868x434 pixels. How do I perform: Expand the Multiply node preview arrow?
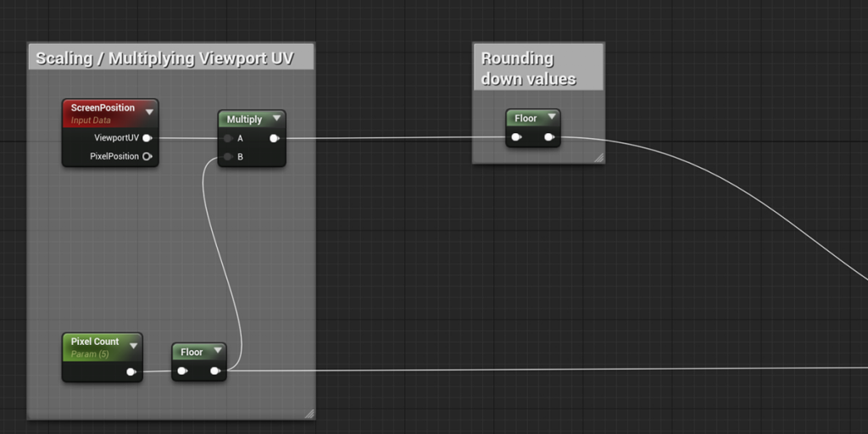(x=275, y=119)
